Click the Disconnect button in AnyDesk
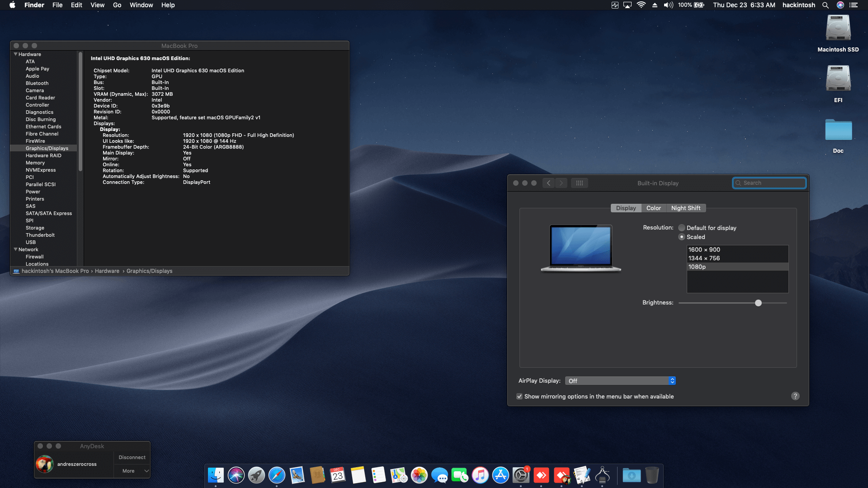868x488 pixels. [x=132, y=457]
